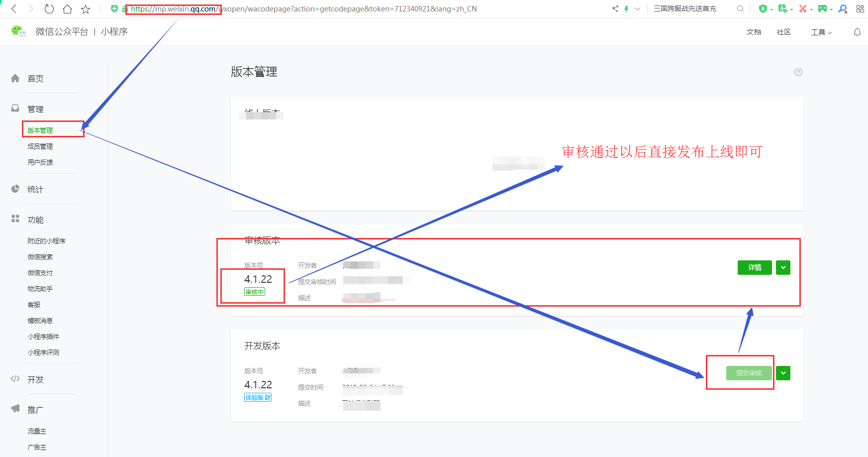Image resolution: width=868 pixels, height=457 pixels.
Task: Click the search magnifier in browser bar
Action: coord(740,9)
